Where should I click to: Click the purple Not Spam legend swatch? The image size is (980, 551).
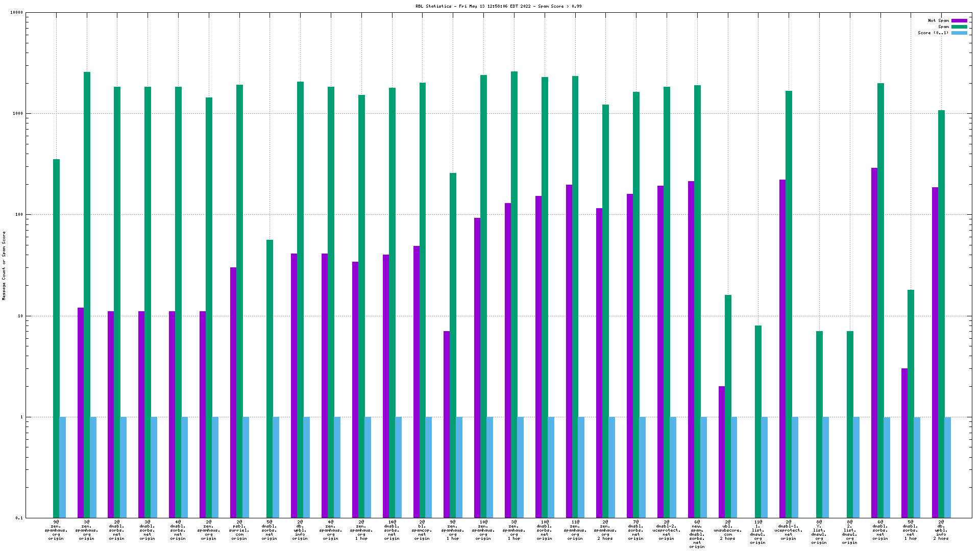(x=959, y=21)
